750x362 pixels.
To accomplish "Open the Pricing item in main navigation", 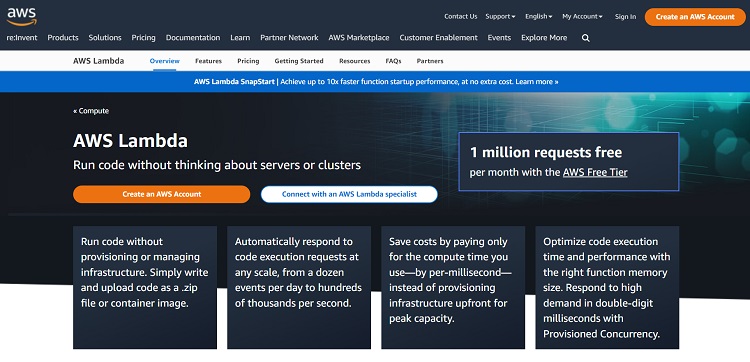I will 143,38.
